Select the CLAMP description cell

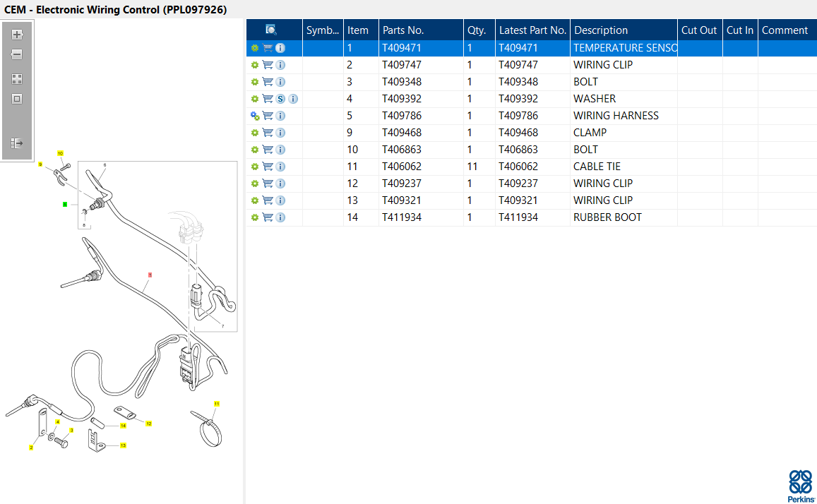coord(624,133)
